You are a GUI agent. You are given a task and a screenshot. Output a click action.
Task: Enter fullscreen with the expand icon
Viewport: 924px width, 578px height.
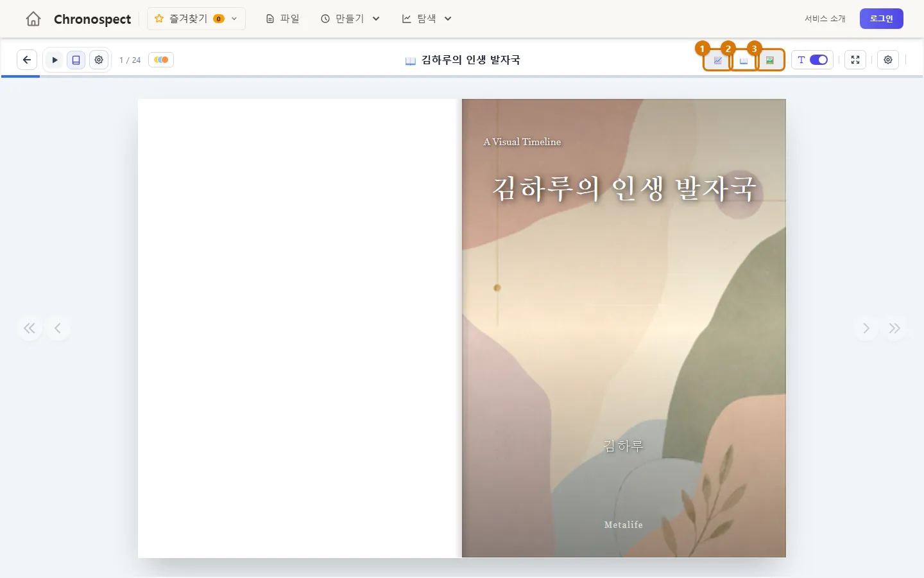coord(855,60)
